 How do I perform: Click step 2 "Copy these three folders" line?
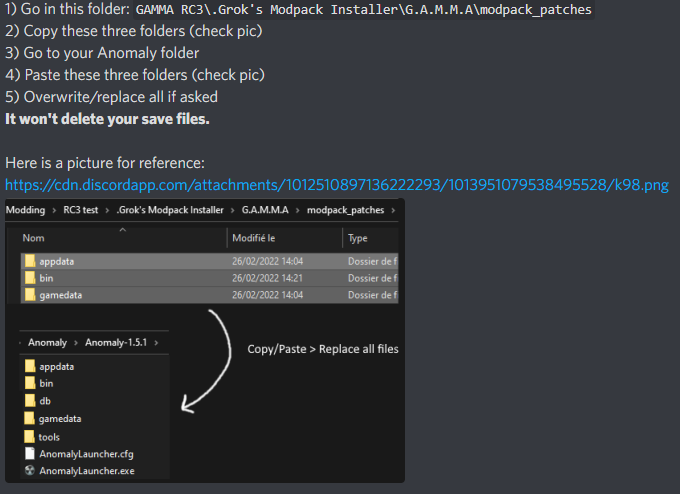tap(134, 31)
